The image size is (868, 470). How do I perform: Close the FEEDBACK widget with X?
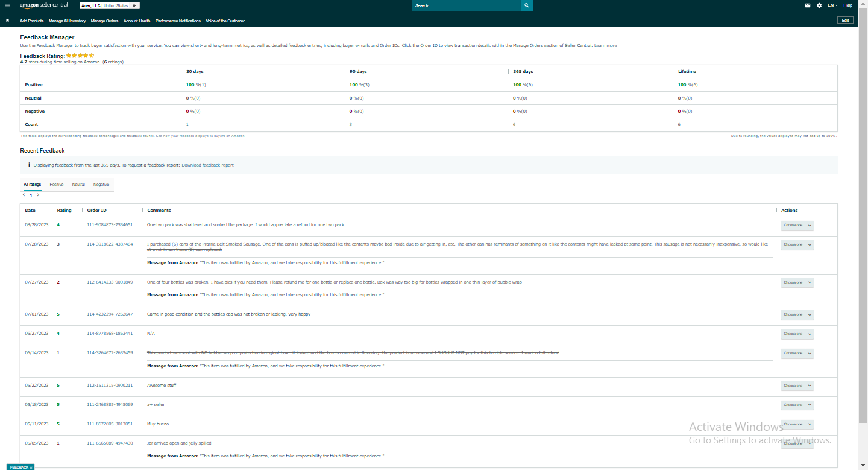(x=31, y=468)
